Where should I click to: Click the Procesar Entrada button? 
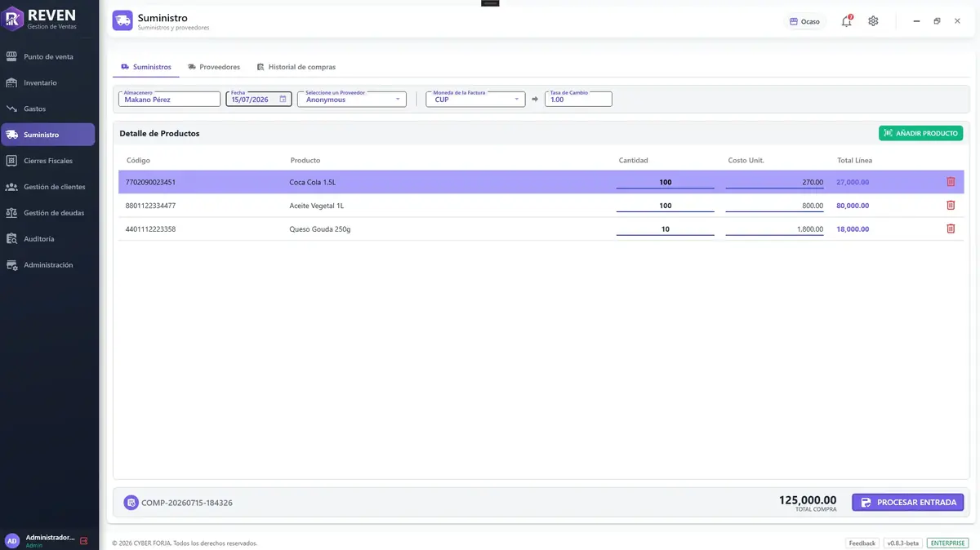907,503
